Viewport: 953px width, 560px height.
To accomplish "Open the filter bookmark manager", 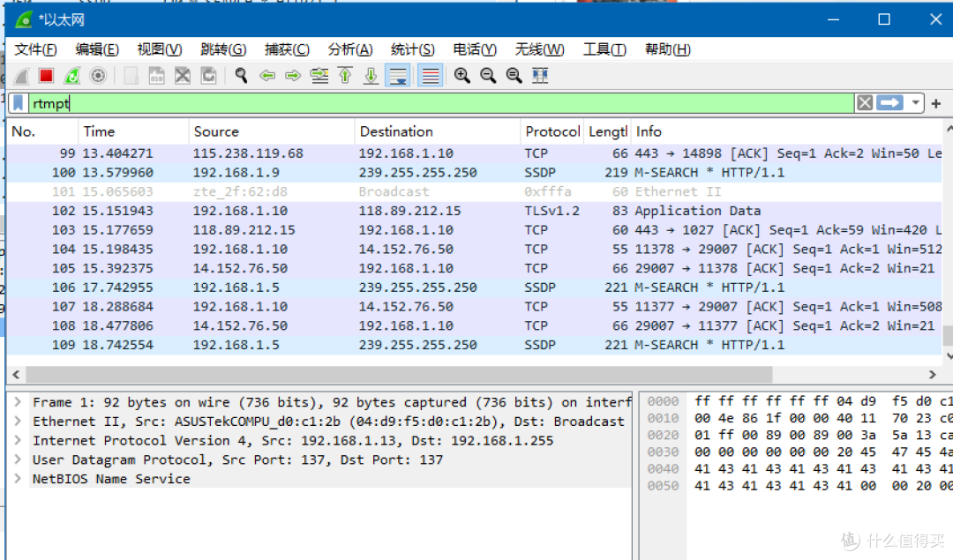I will click(17, 103).
